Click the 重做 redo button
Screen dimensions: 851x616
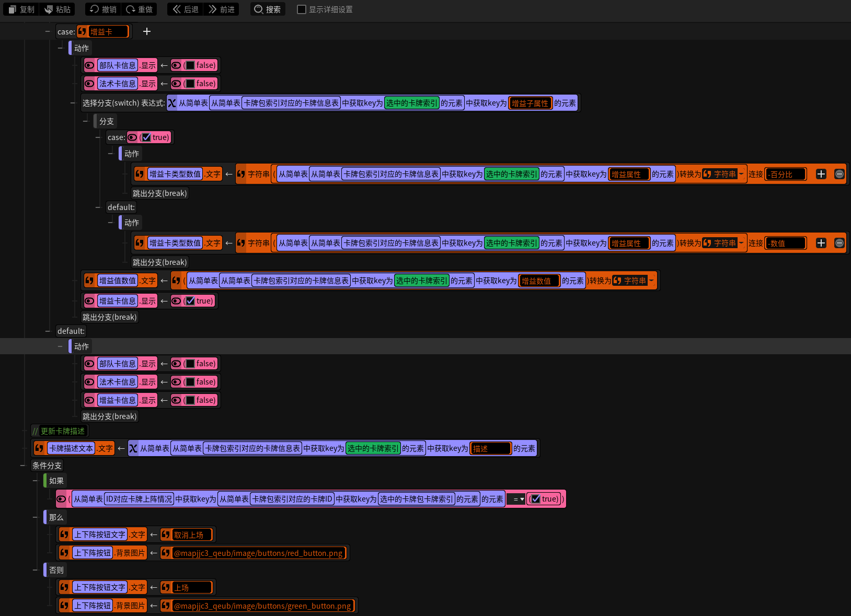(139, 9)
